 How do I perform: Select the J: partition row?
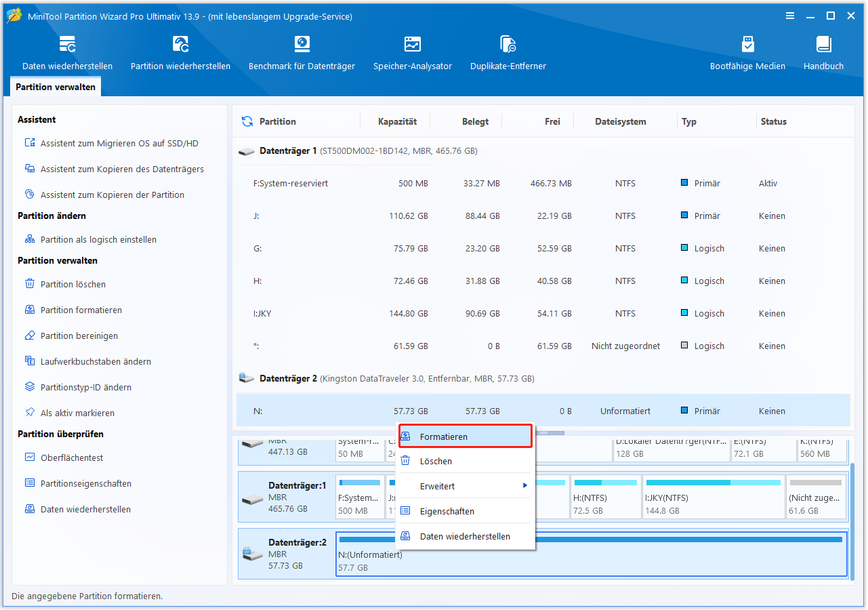click(x=543, y=216)
